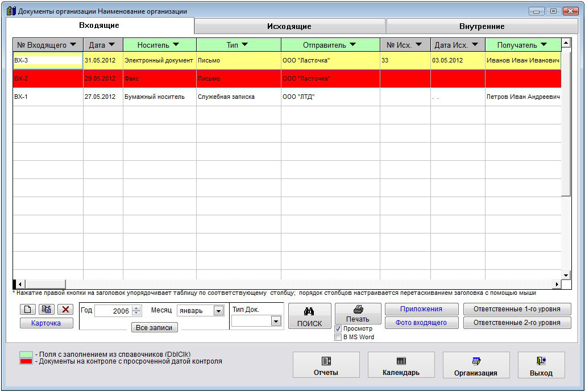Exit via the Выход button
This screenshot has width=585, height=392.
[541, 365]
